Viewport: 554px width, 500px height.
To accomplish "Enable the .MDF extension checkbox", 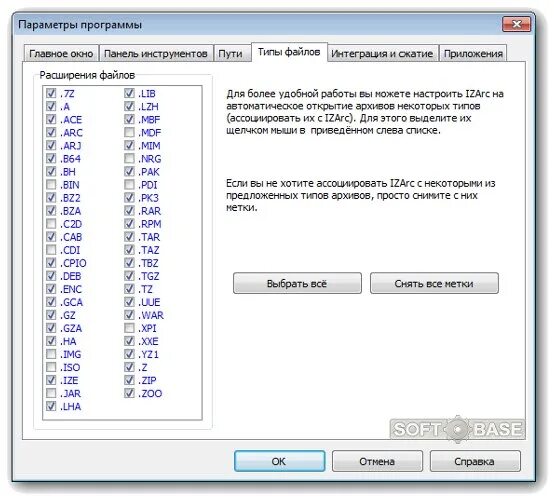I will [x=129, y=133].
